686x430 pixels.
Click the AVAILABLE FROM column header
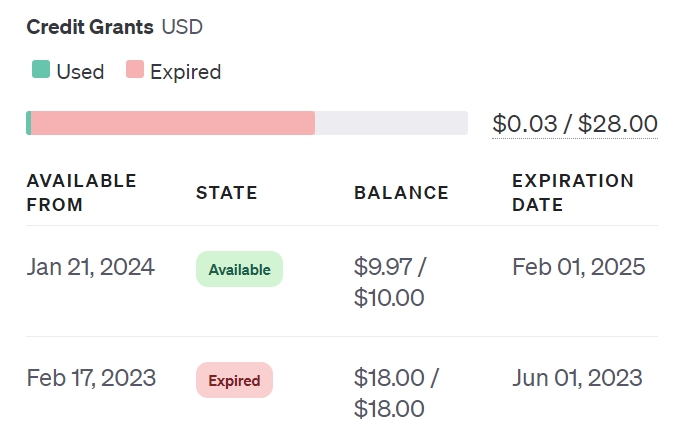pos(81,193)
